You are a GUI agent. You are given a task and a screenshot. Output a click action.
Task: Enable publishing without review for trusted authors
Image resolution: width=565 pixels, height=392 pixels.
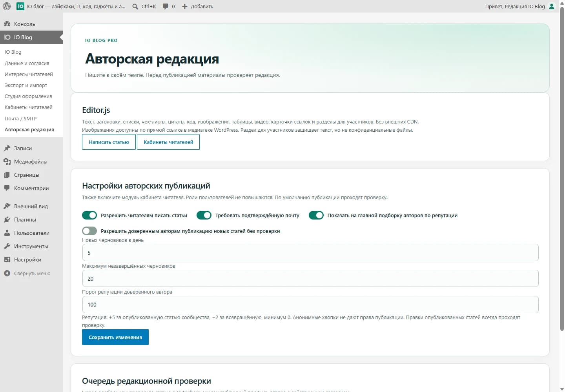(89, 231)
